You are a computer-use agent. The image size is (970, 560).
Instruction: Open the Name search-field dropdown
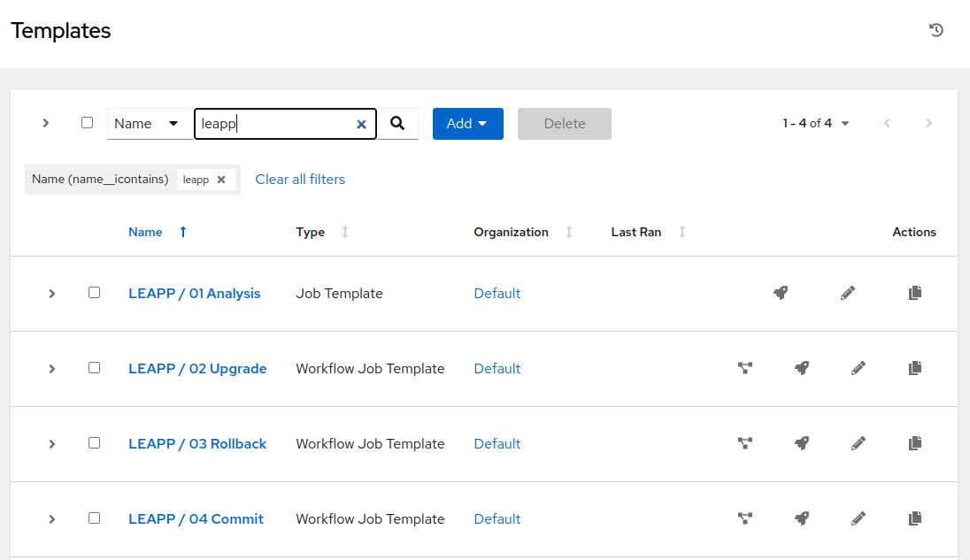150,124
